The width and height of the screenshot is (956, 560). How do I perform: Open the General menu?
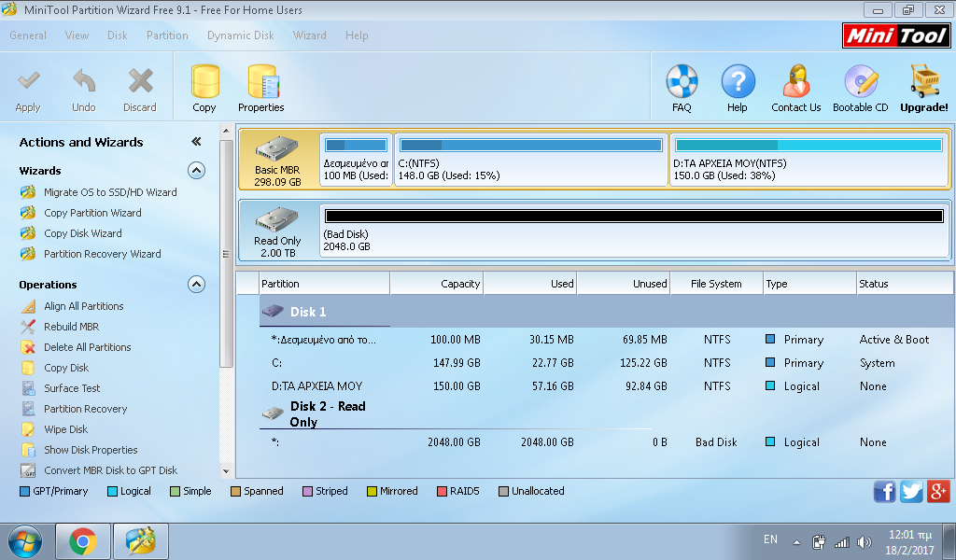28,35
